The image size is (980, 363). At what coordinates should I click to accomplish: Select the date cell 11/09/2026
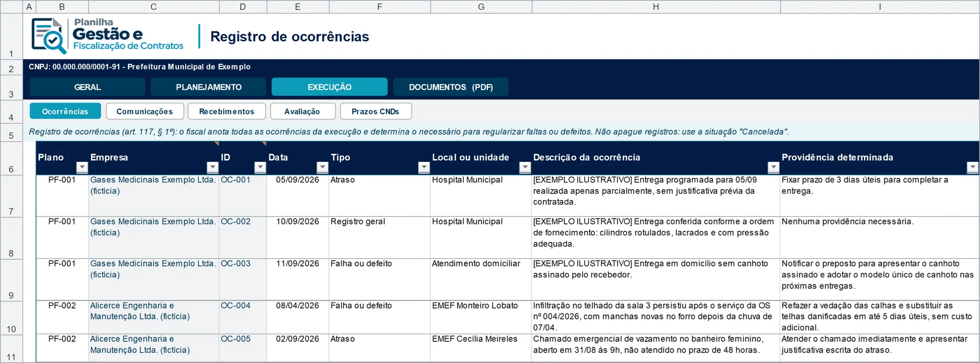298,280
